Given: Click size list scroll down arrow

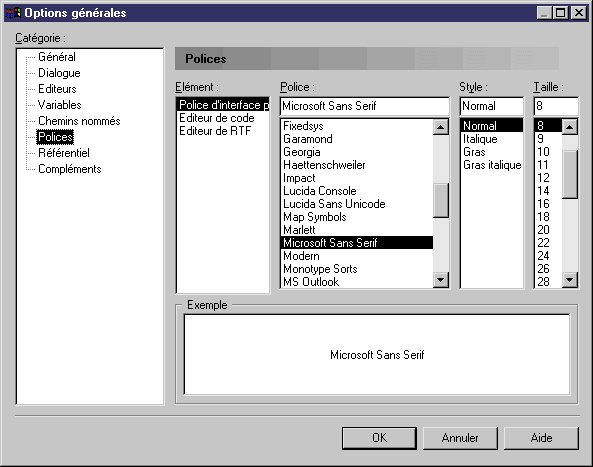Looking at the screenshot, I should click(570, 280).
